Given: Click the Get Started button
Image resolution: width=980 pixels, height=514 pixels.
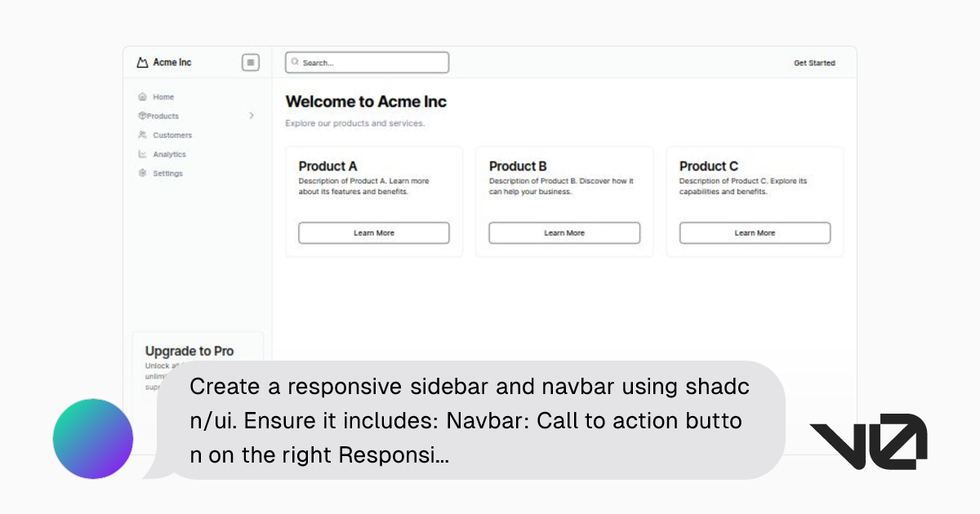Looking at the screenshot, I should [814, 62].
